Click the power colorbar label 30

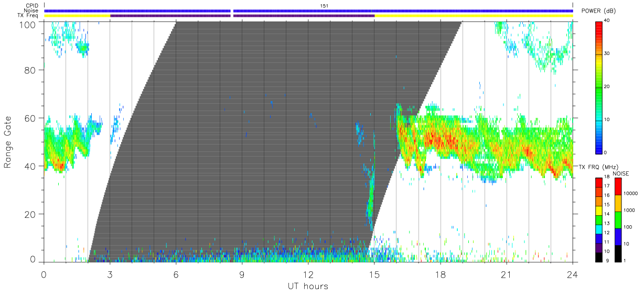(x=607, y=54)
